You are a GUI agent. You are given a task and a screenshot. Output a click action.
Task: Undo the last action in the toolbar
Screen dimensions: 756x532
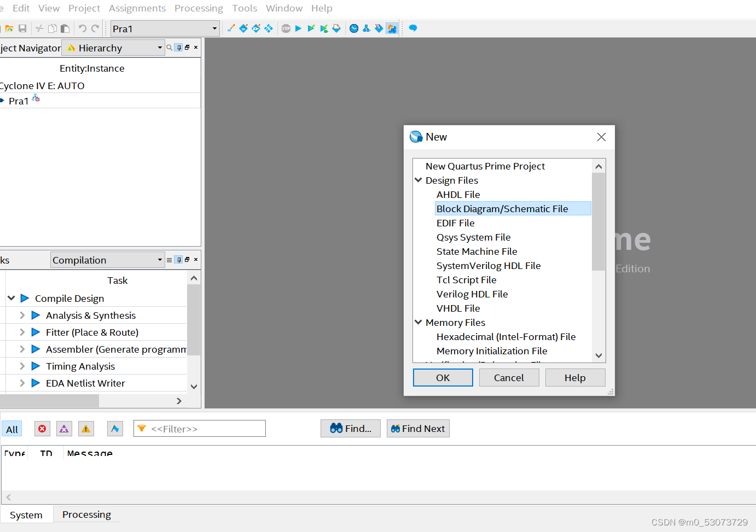83,28
